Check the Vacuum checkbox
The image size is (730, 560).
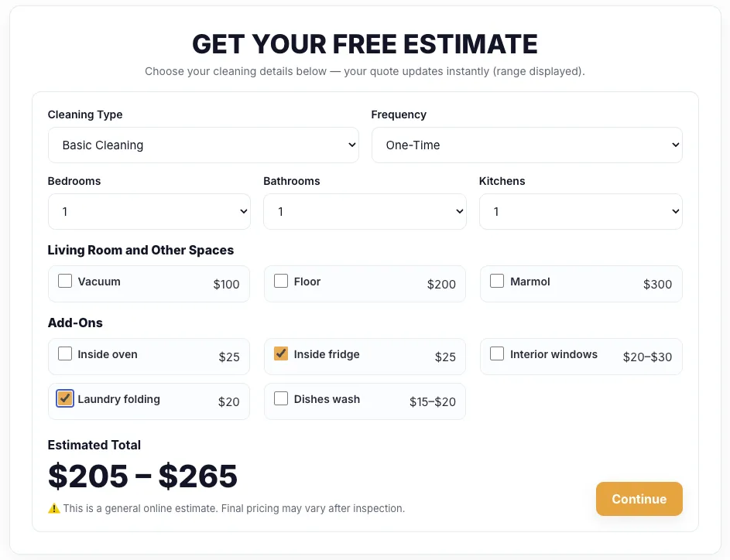65,281
